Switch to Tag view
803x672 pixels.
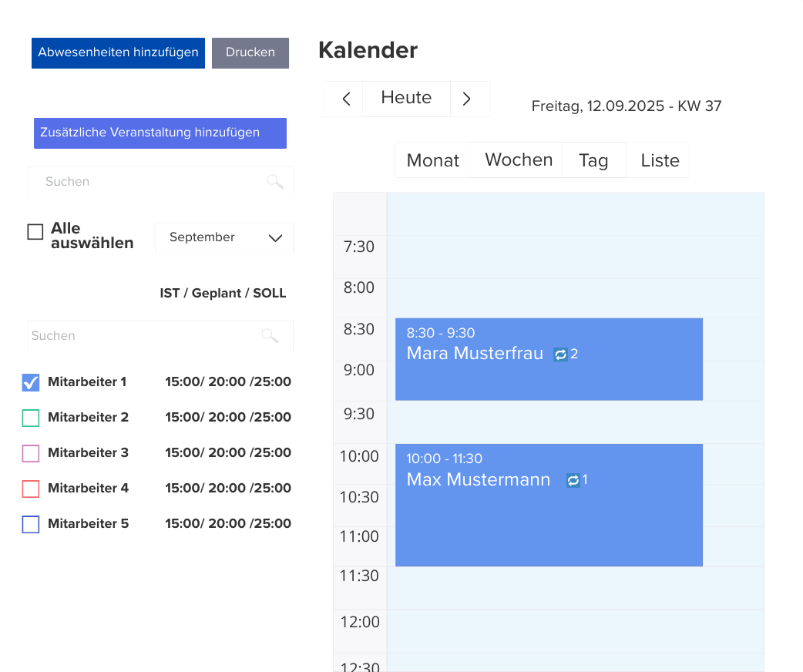coord(593,160)
